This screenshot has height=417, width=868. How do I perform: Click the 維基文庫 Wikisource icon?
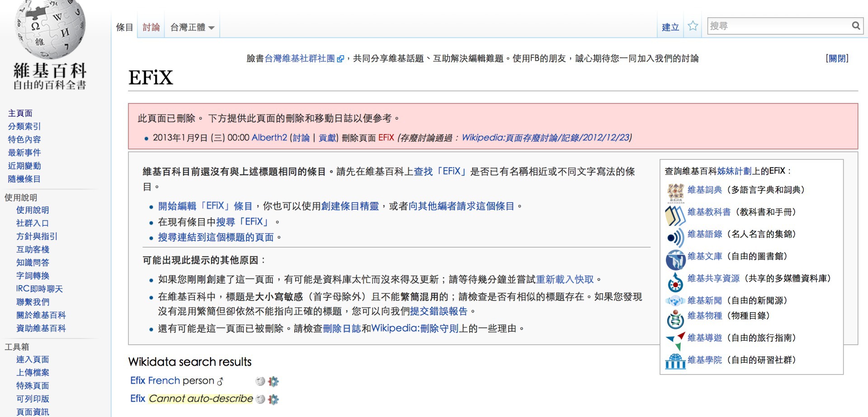click(x=675, y=259)
